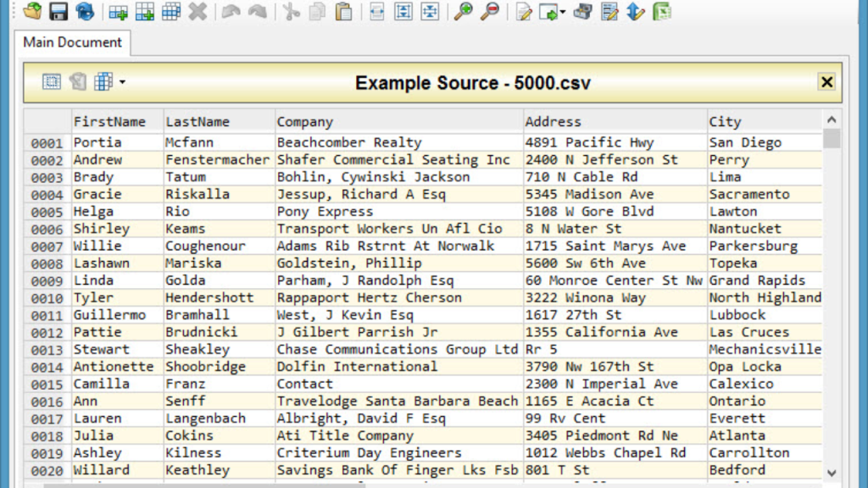Click the Address column header
Viewport: 868px width, 488px height.
tap(615, 121)
